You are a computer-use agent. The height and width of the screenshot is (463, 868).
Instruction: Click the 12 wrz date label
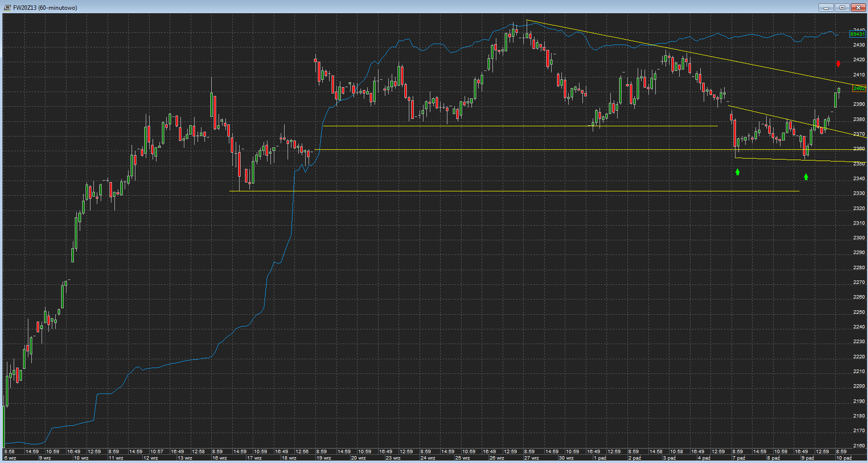(x=151, y=458)
